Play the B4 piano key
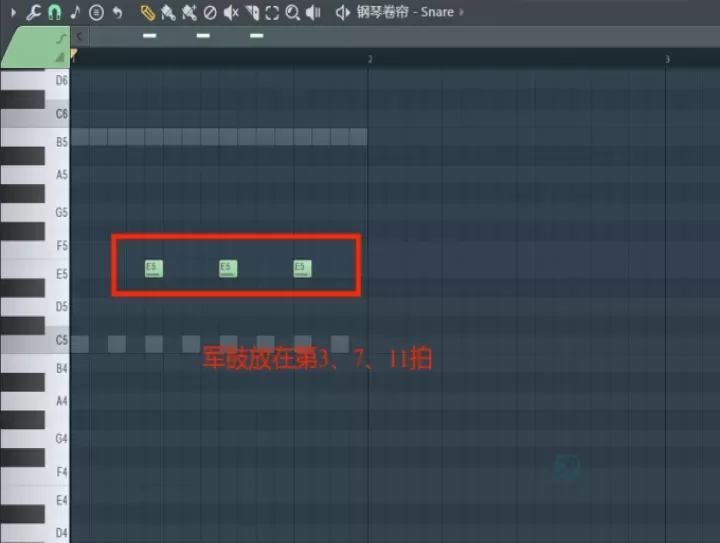Viewport: 720px width, 543px height. coord(57,368)
